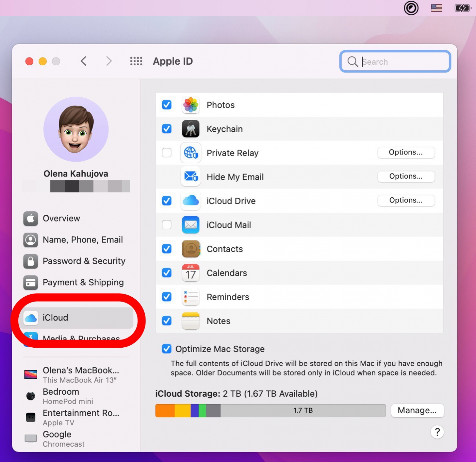
Task: Click the Password & Security lock icon
Action: tap(31, 261)
